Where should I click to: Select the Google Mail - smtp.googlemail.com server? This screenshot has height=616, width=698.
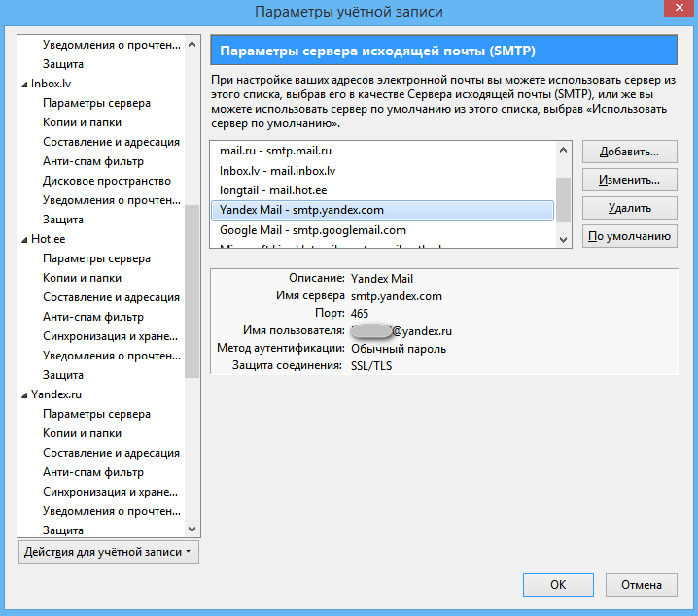(382, 230)
